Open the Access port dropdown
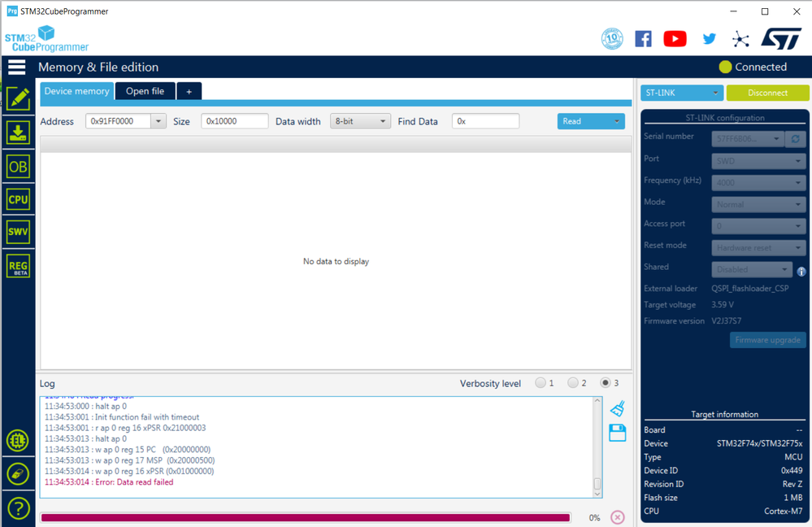 point(758,226)
